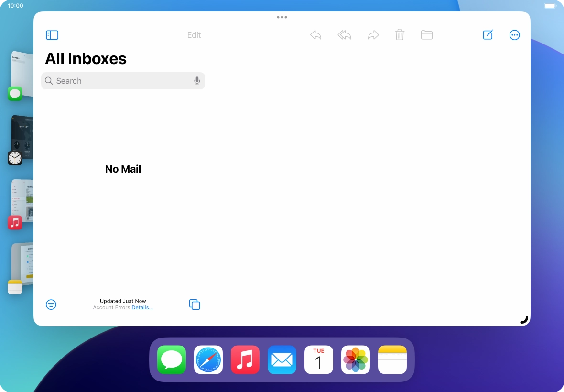The image size is (564, 392).
Task: Click the forward arrow icon
Action: [x=373, y=34]
